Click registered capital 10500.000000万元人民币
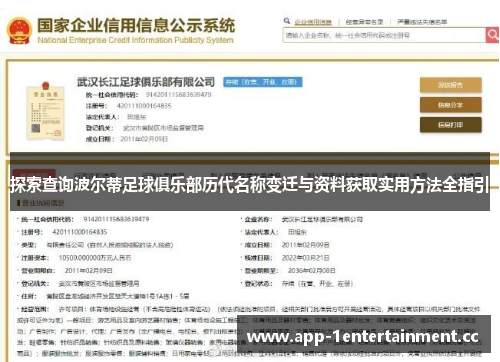Image resolution: width=500 pixels, height=362 pixels. point(95,258)
